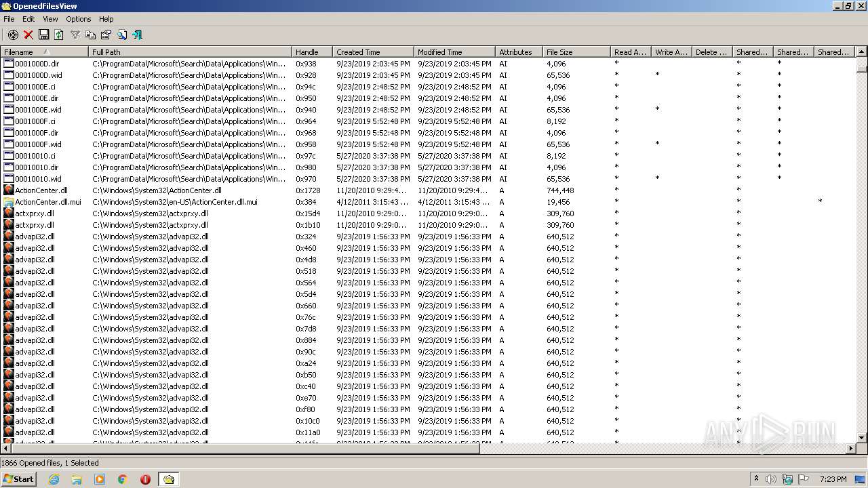Open the File menu
This screenshot has height=488, width=868.
[9, 19]
